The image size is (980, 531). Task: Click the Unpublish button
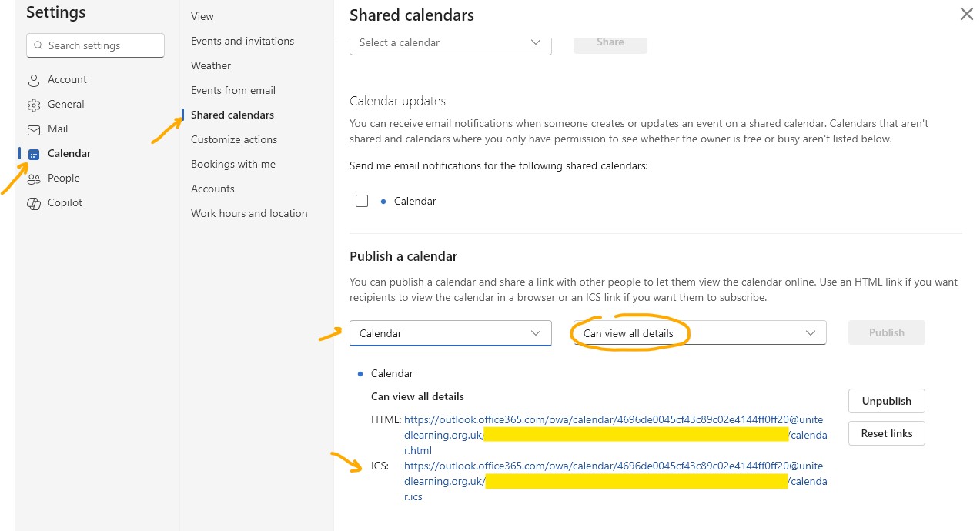point(886,401)
